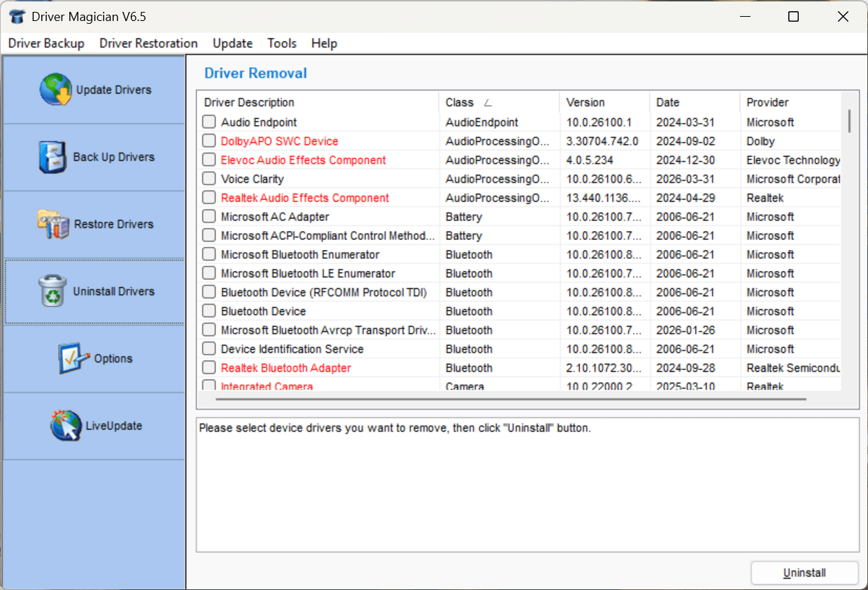Launch LiveUpdate from sidebar
This screenshot has height=590, width=868.
94,426
